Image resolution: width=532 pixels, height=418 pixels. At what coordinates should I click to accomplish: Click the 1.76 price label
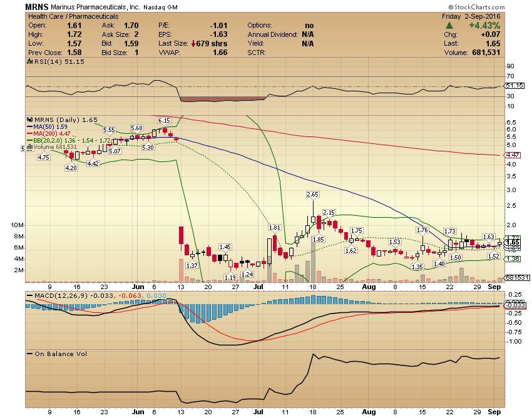422,230
